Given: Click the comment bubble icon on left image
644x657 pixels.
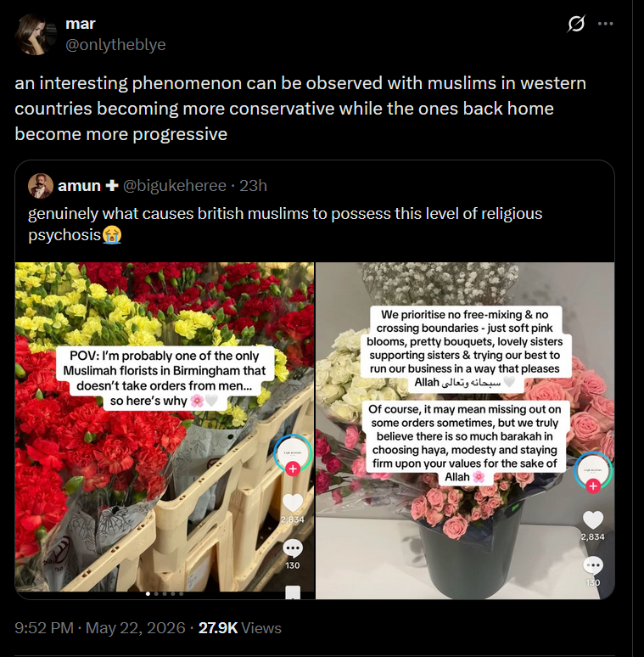Looking at the screenshot, I should 292,548.
